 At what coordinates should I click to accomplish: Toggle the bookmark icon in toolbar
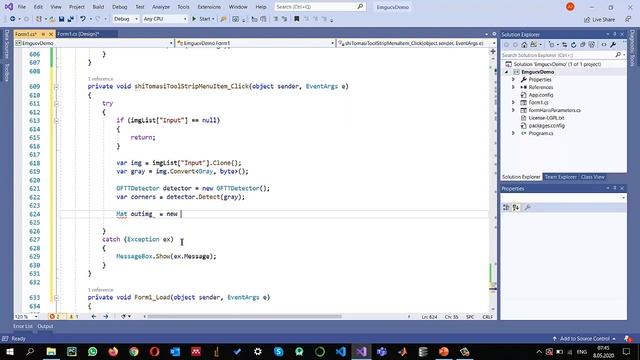point(297,19)
